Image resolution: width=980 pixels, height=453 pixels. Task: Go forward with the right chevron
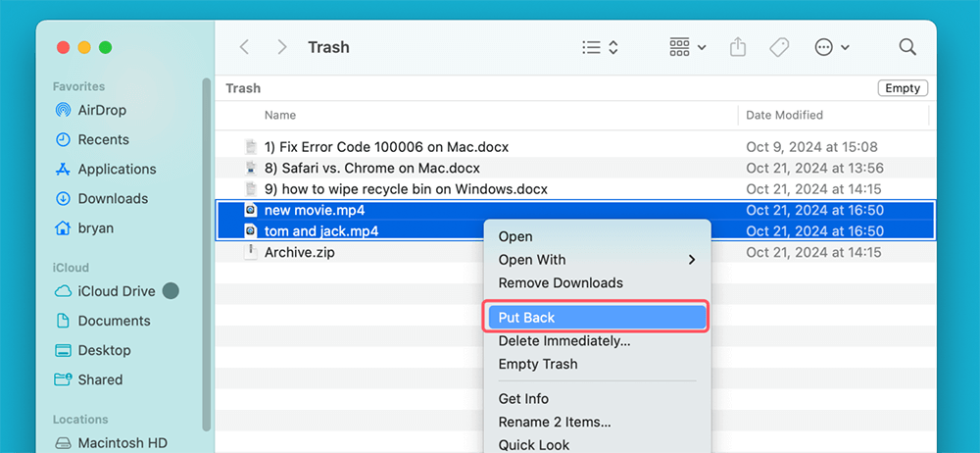point(282,47)
